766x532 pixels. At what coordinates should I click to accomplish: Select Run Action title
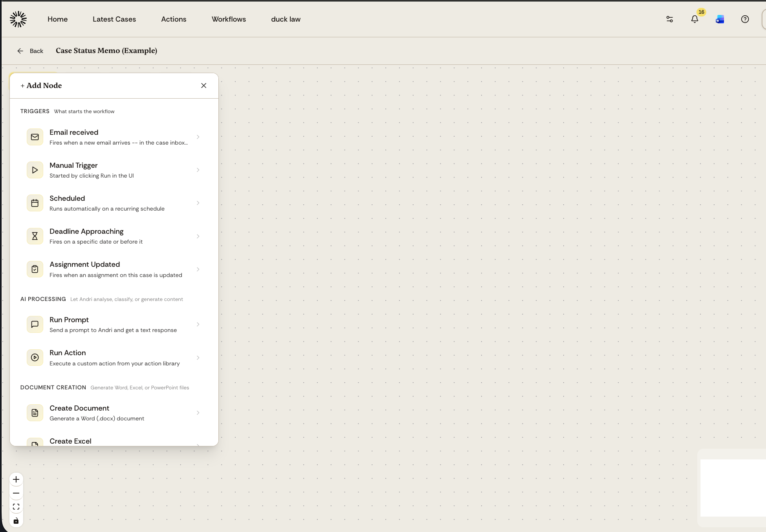[68, 353]
